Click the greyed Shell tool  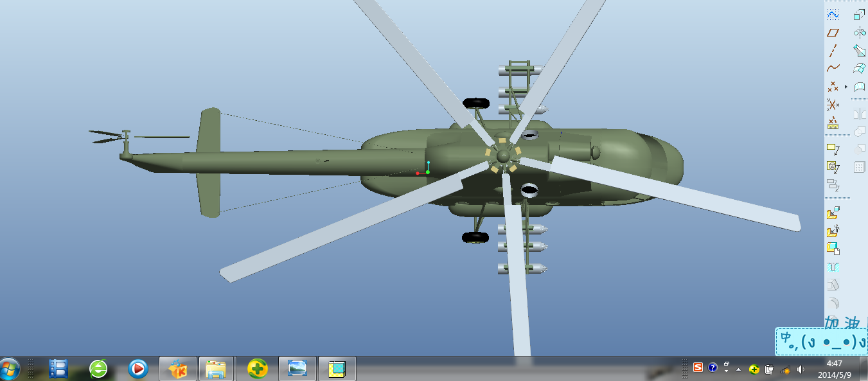[833, 284]
